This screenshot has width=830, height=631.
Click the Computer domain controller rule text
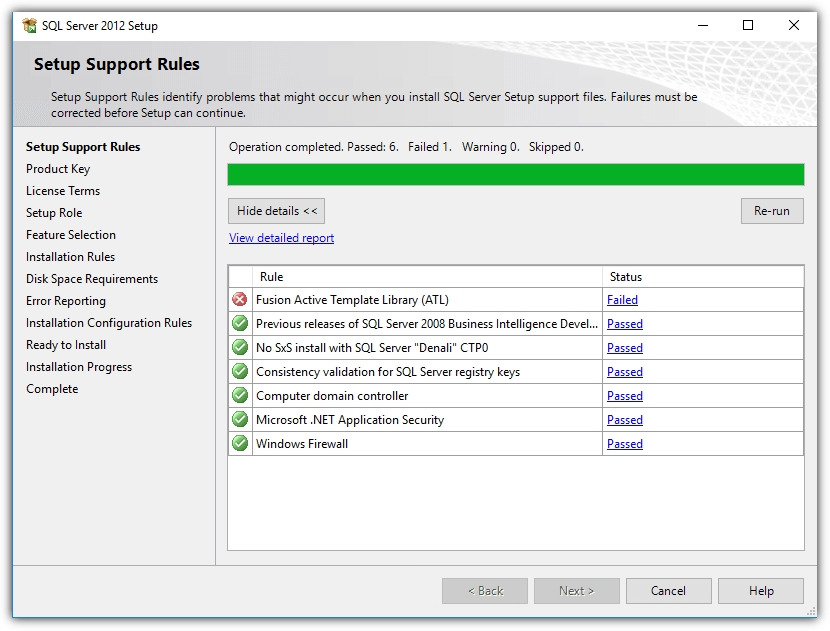[332, 395]
